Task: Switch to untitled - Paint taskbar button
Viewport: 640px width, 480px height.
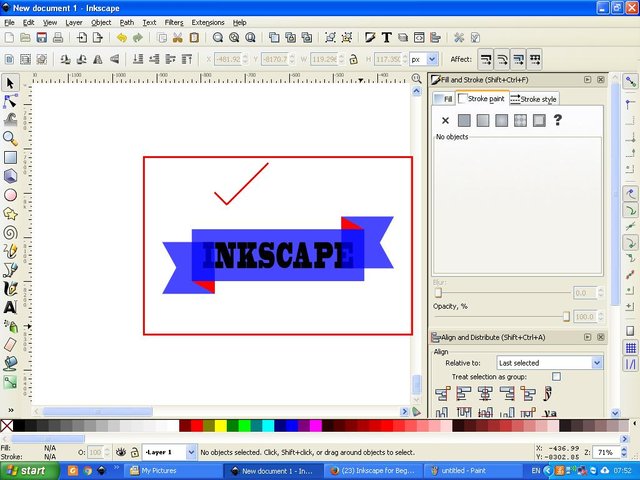Action: point(473,471)
